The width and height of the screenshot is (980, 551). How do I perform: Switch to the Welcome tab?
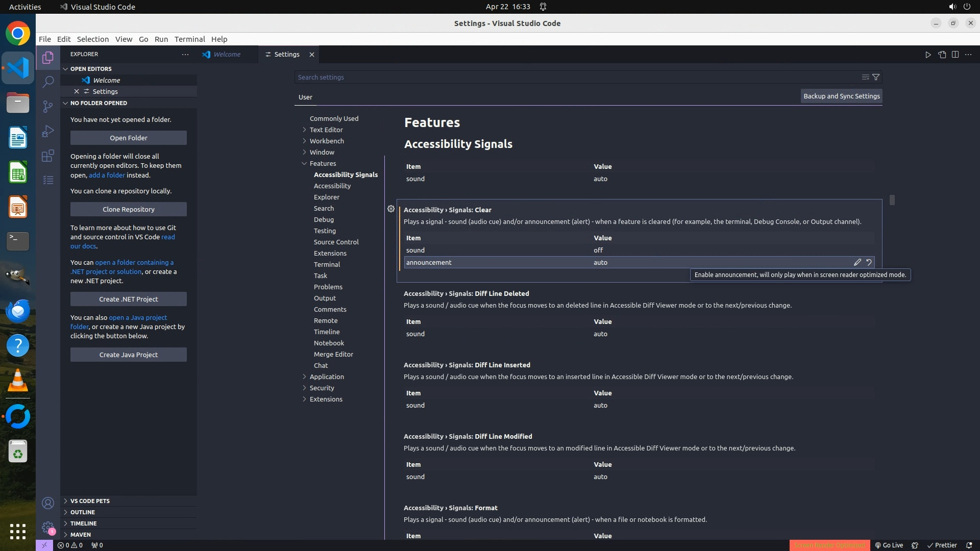tap(226, 54)
